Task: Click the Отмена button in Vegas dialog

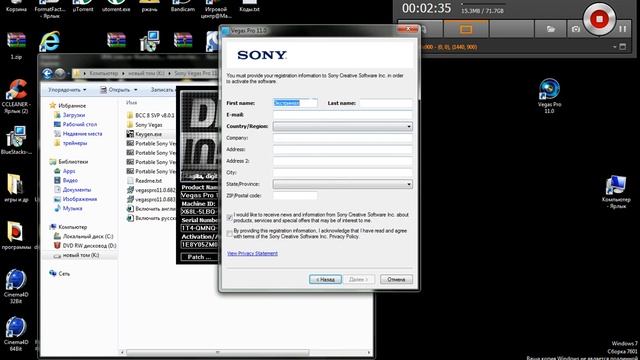Action: (x=396, y=279)
